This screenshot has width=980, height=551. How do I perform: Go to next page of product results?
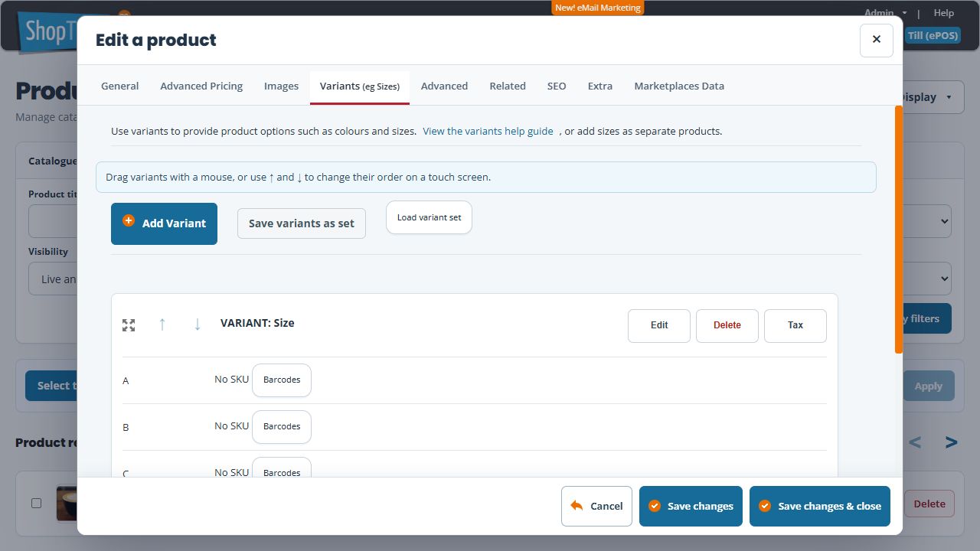[x=951, y=442]
